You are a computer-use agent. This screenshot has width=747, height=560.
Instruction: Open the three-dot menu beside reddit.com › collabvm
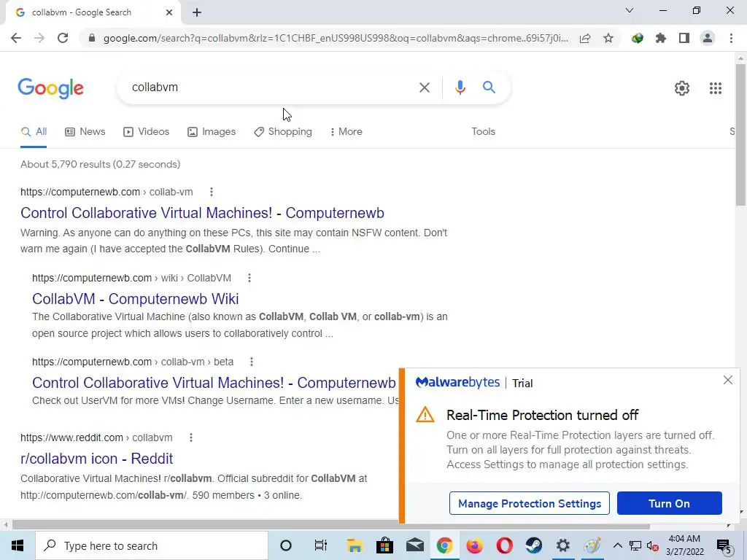click(190, 437)
